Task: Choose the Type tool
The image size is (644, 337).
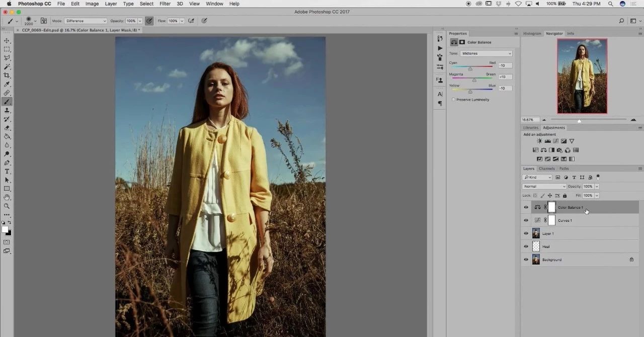Action: [x=7, y=172]
